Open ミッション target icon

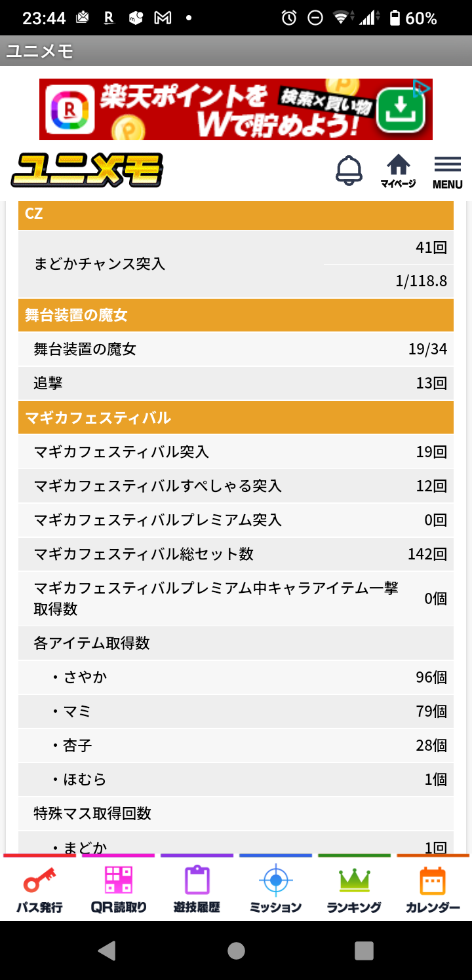tap(275, 888)
